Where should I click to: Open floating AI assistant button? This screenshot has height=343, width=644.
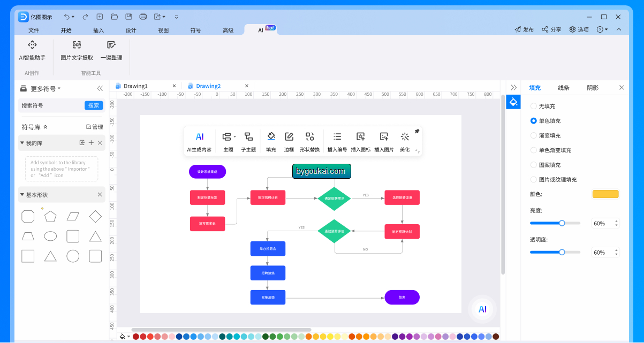482,309
